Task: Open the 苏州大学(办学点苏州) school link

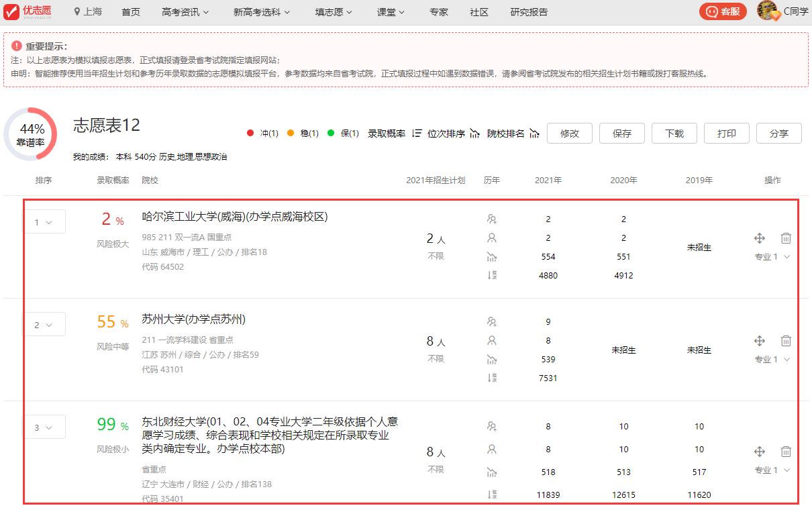Action: point(194,319)
